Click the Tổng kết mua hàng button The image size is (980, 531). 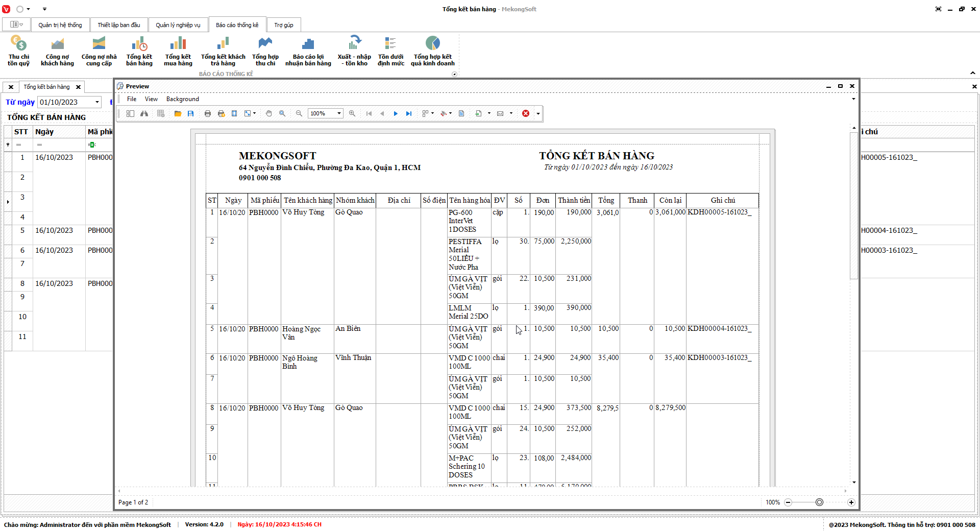click(x=178, y=51)
